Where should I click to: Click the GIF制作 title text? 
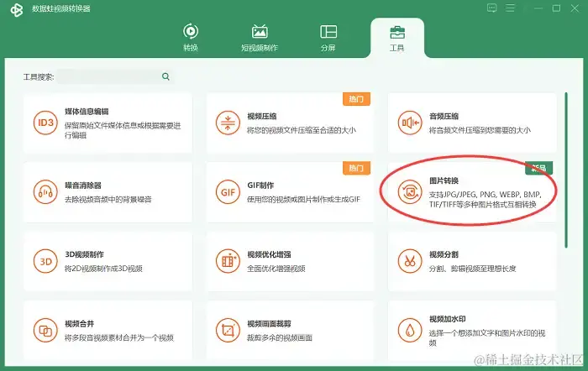click(x=260, y=185)
